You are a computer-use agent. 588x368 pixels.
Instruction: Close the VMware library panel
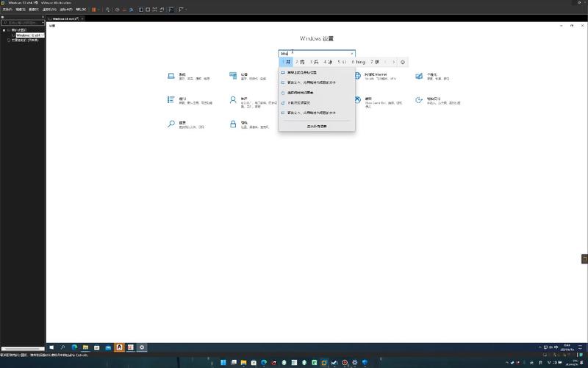(43, 17)
